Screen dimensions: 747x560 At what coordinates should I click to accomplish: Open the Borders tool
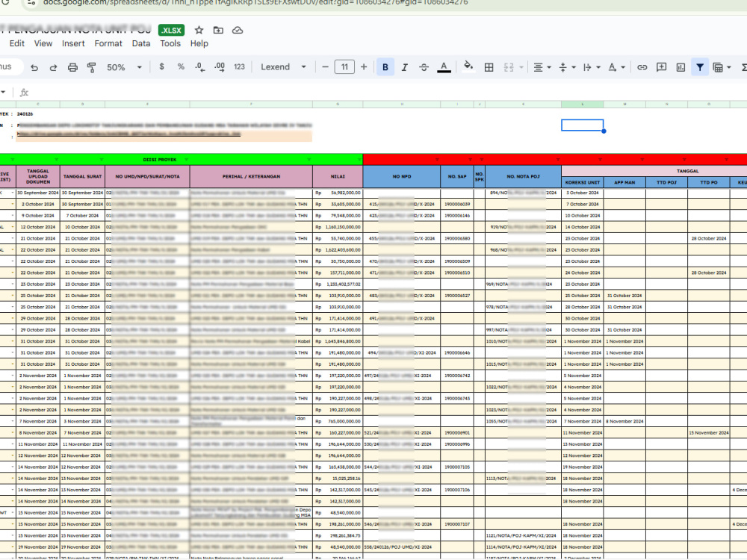pyautogui.click(x=489, y=67)
